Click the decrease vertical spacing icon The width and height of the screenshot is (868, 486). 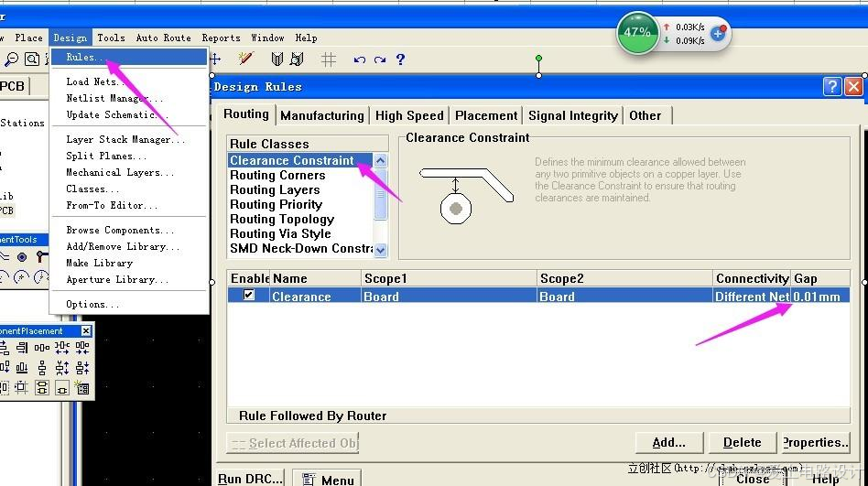pyautogui.click(x=82, y=368)
